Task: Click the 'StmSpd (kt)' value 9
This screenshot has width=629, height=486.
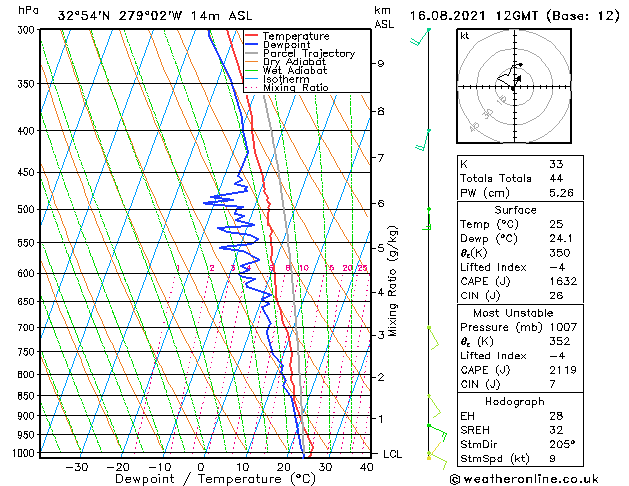Action: [x=552, y=458]
